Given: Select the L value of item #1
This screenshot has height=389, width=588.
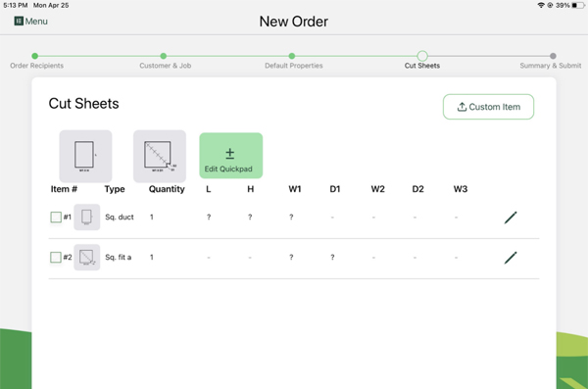Looking at the screenshot, I should 209,217.
